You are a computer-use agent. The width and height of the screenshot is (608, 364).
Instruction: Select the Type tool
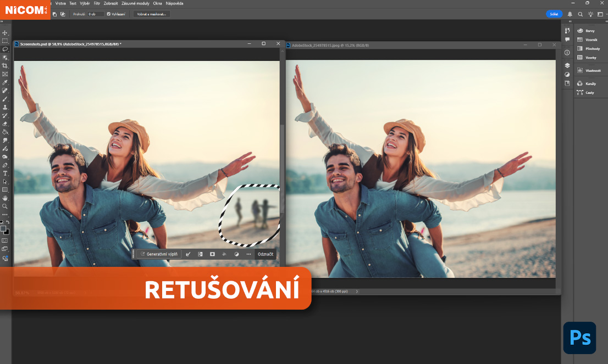[x=5, y=173]
